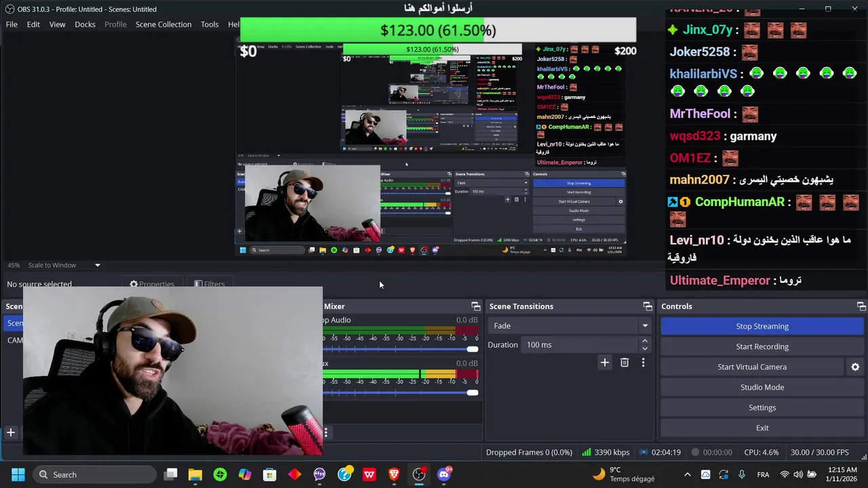Click the recording time 00:00:00 indicator
Image resolution: width=868 pixels, height=488 pixels.
pyautogui.click(x=711, y=452)
